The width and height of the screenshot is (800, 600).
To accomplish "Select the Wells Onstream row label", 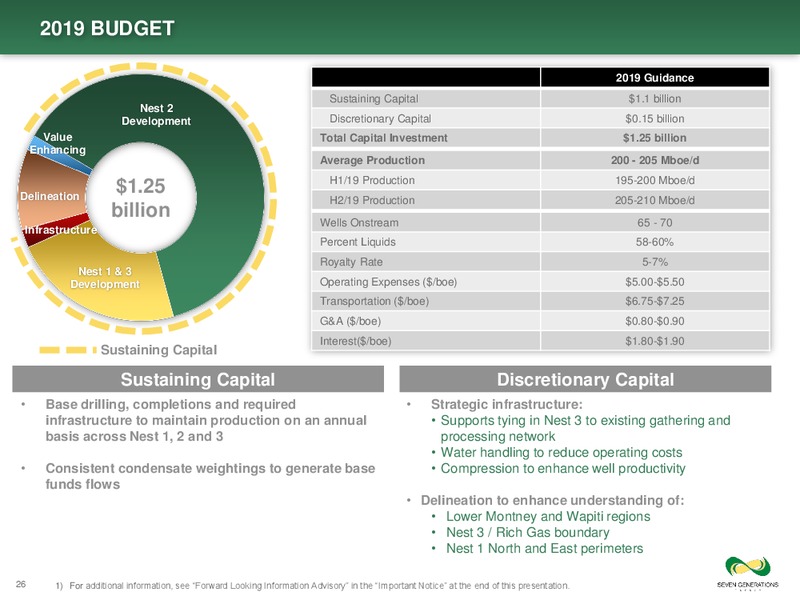I will click(359, 222).
